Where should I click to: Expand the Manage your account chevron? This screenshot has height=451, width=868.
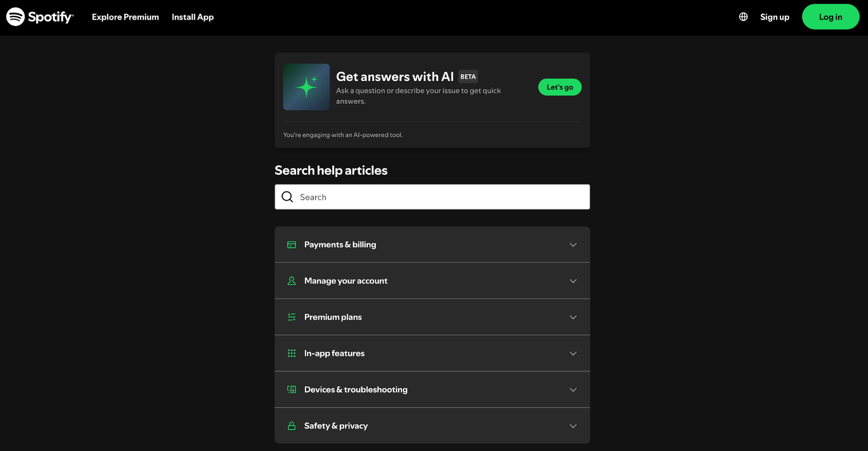pyautogui.click(x=573, y=281)
